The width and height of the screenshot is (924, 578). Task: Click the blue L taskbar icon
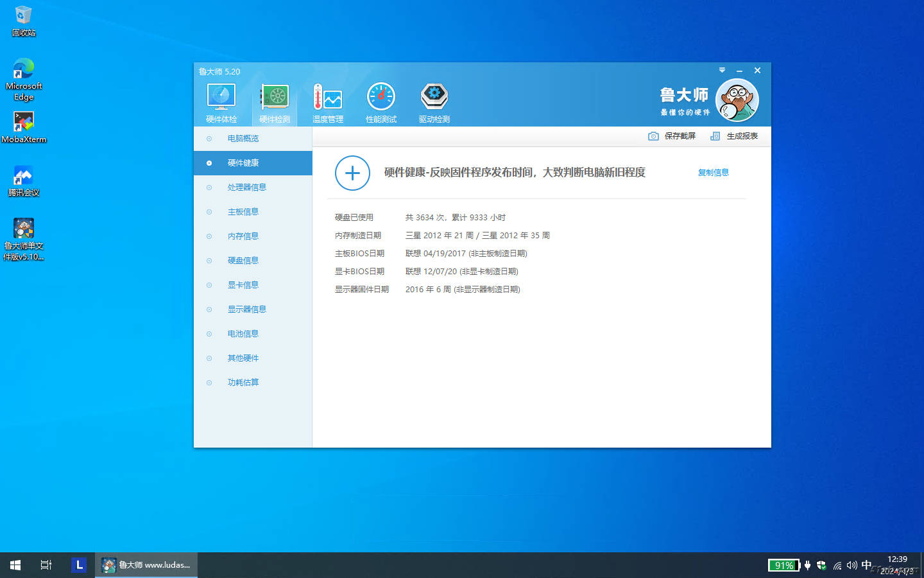pos(79,565)
